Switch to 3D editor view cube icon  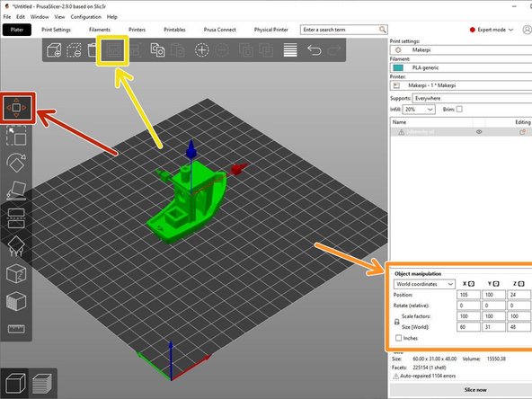click(x=15, y=383)
